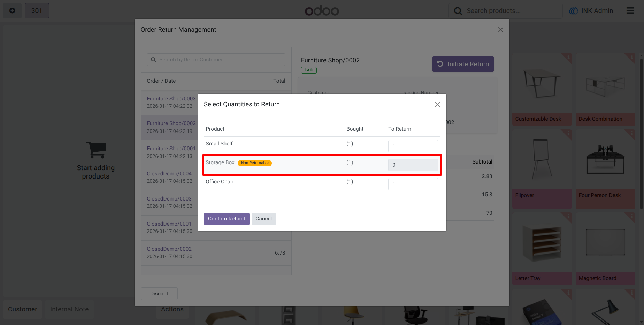The image size is (644, 325).
Task: Click Confirm Refund button
Action: [227, 219]
